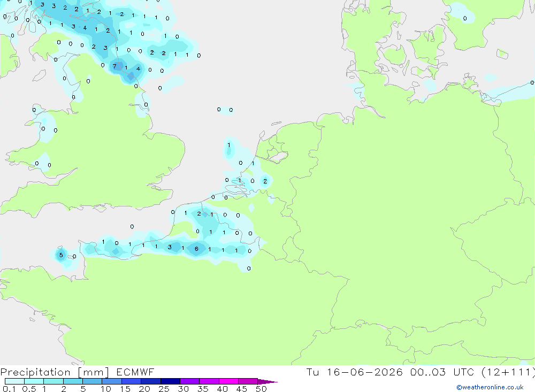Click the 'ECMWF' model label

[135, 372]
